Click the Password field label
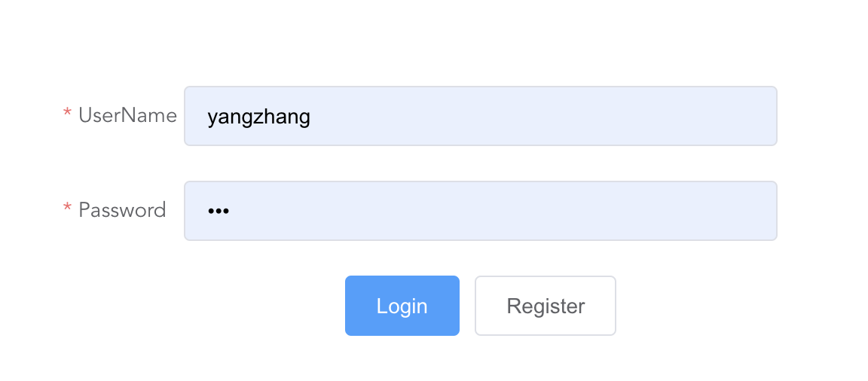Screen dimensions: 868x381 click(122, 209)
